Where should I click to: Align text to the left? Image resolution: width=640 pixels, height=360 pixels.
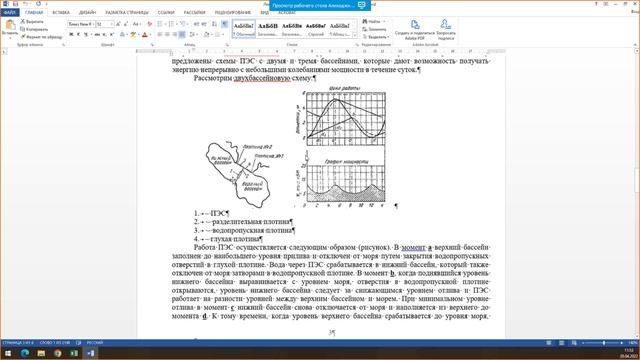[x=160, y=35]
